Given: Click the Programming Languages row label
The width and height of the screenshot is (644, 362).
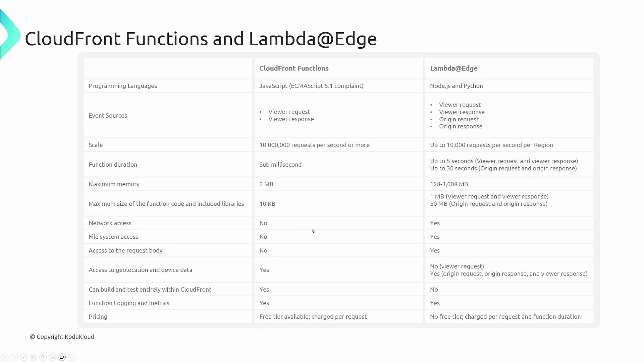Looking at the screenshot, I should pyautogui.click(x=123, y=86).
